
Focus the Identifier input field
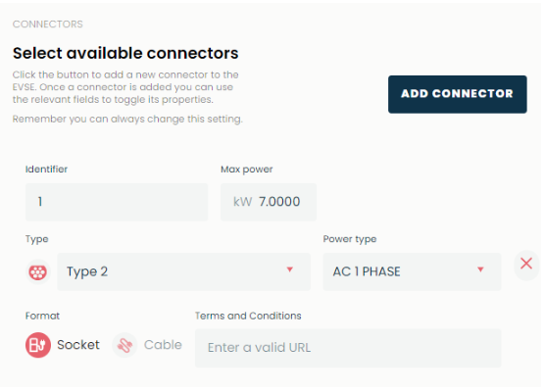point(117,202)
